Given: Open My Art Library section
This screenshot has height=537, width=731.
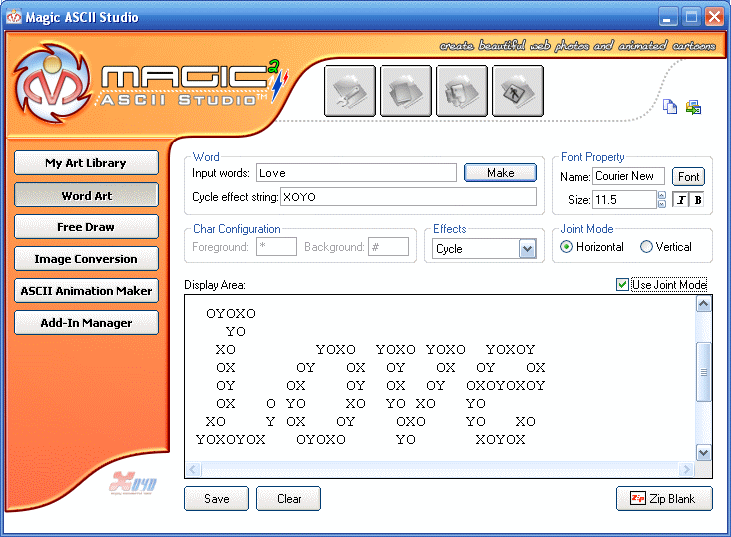Looking at the screenshot, I should [x=86, y=163].
